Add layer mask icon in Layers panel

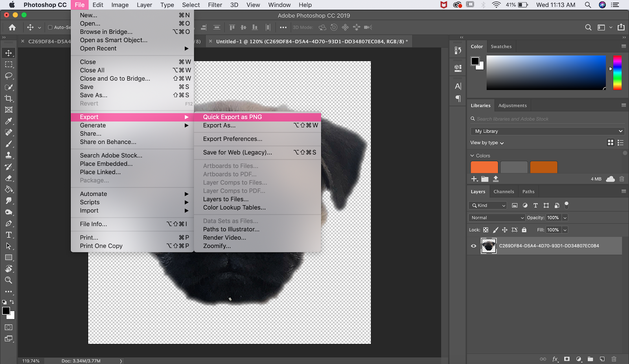pos(567,359)
